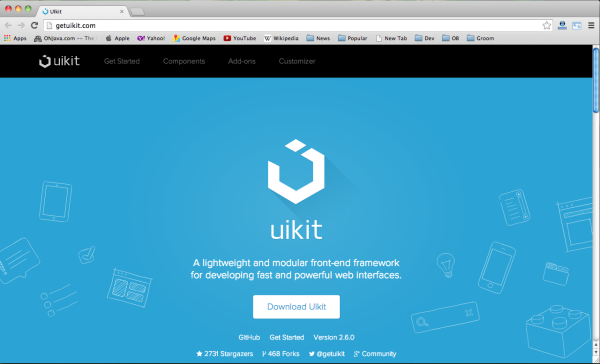This screenshot has height=364, width=600.
Task: Open the Add-ons nav menu item
Action: [242, 61]
